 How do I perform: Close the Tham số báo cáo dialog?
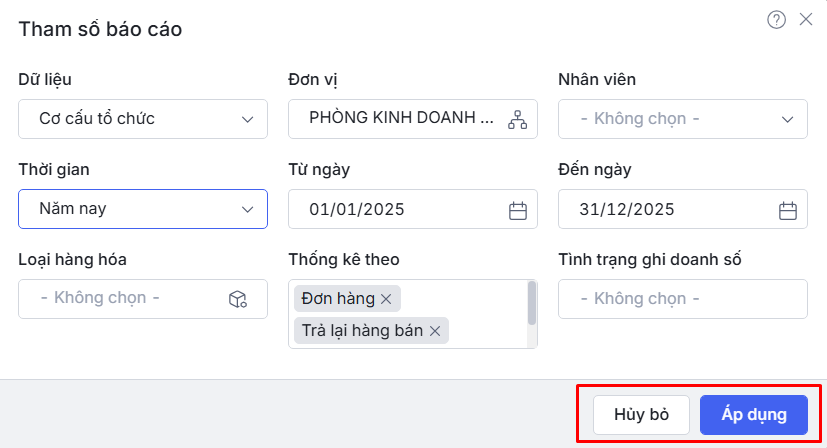pos(806,19)
